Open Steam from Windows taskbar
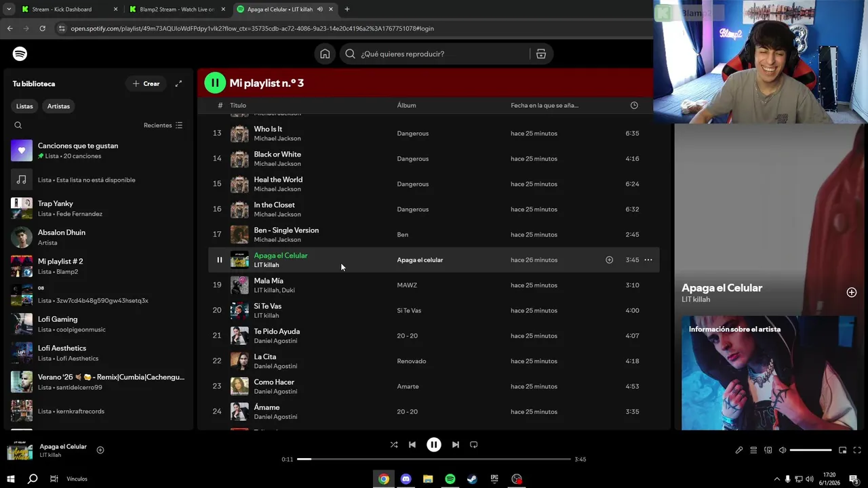Image resolution: width=868 pixels, height=488 pixels. pos(472,479)
